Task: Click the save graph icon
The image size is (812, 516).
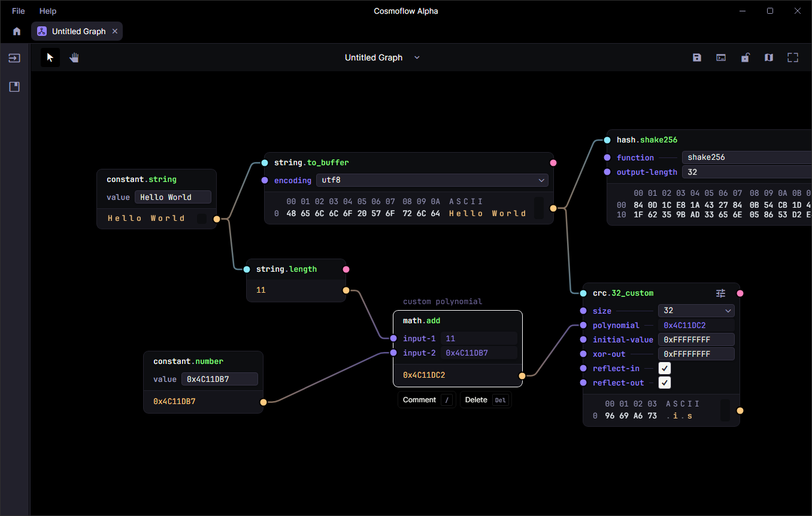Action: [x=697, y=57]
